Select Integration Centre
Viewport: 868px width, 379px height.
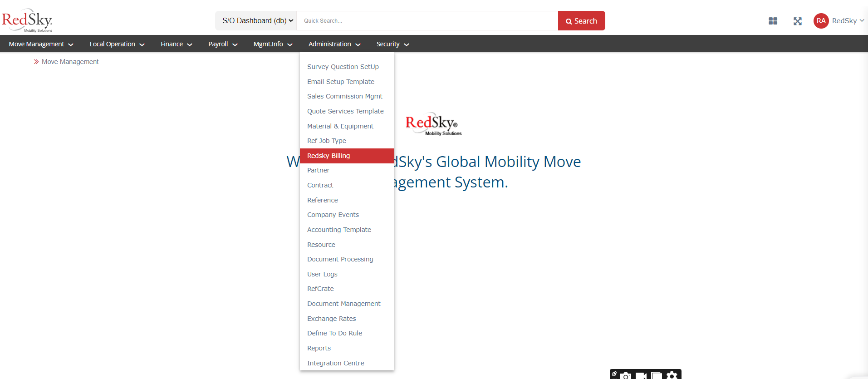[x=347, y=363]
